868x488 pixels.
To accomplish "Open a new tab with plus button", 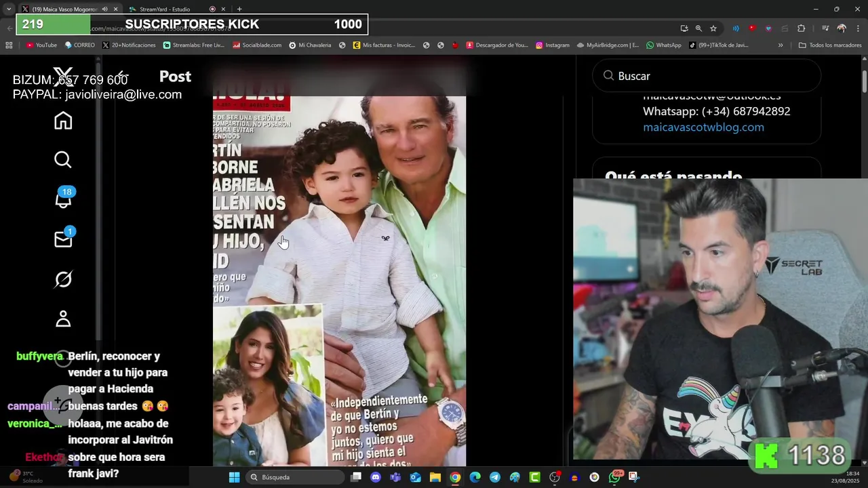I will click(239, 9).
